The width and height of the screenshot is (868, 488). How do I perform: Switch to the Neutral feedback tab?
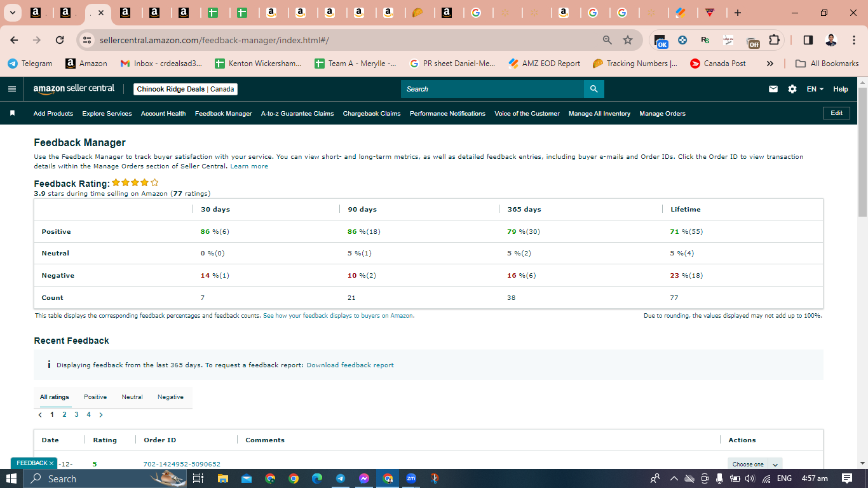(132, 397)
